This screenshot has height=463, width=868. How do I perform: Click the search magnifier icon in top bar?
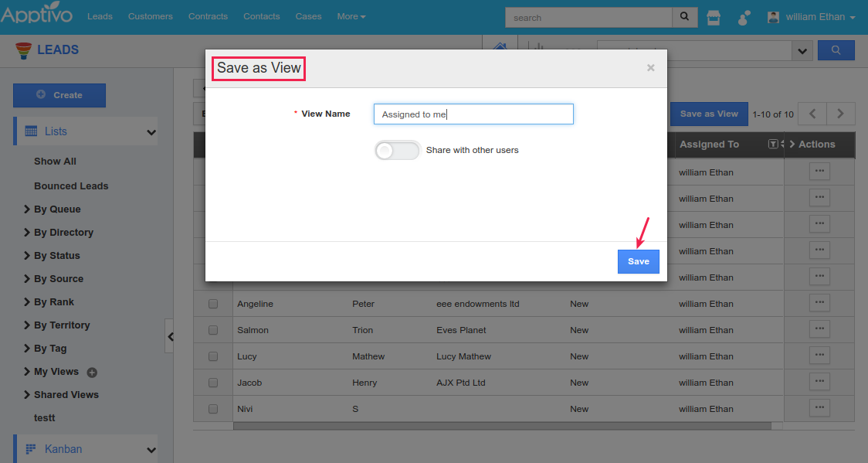tap(684, 17)
